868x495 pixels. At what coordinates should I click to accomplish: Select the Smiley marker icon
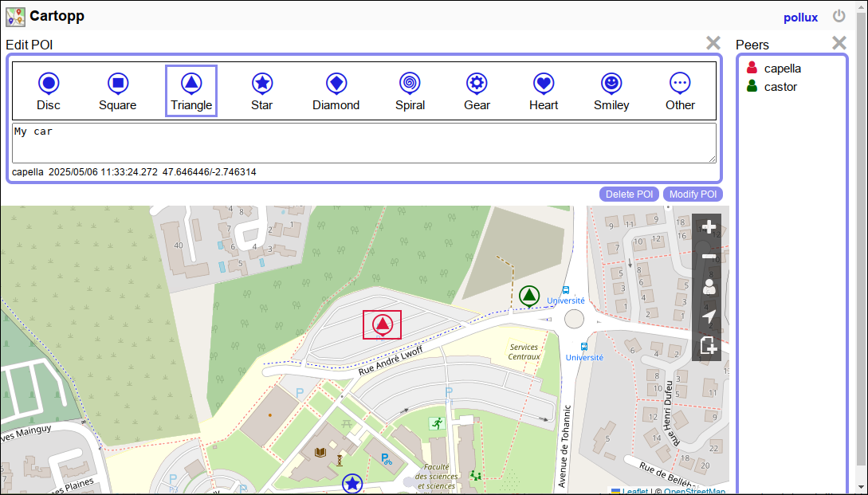[611, 91]
